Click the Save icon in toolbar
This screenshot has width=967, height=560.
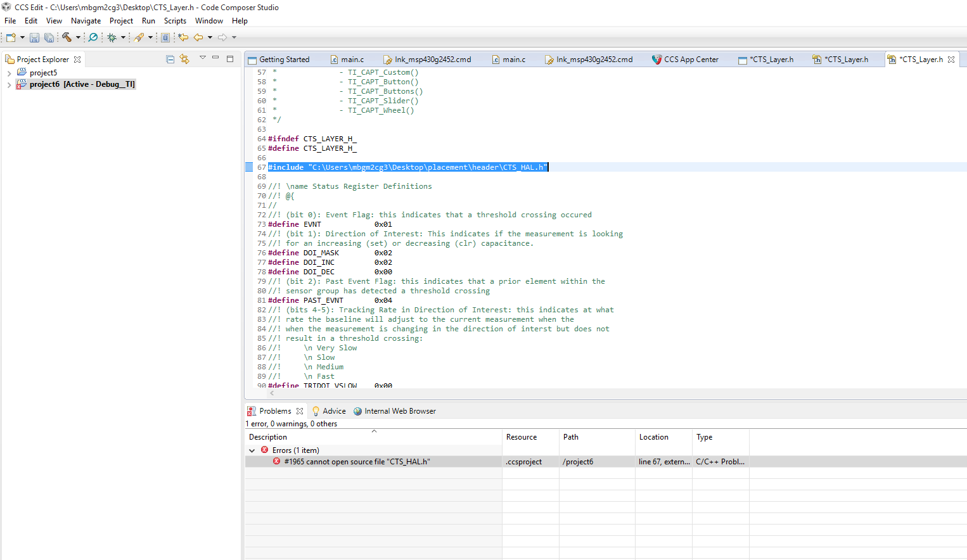pos(35,38)
